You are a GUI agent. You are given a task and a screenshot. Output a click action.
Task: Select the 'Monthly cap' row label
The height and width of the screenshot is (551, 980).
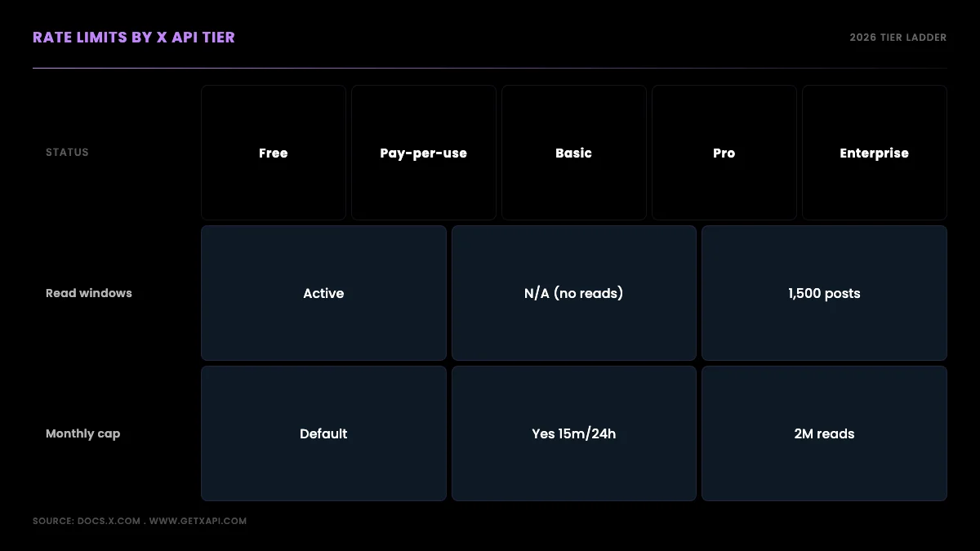82,433
